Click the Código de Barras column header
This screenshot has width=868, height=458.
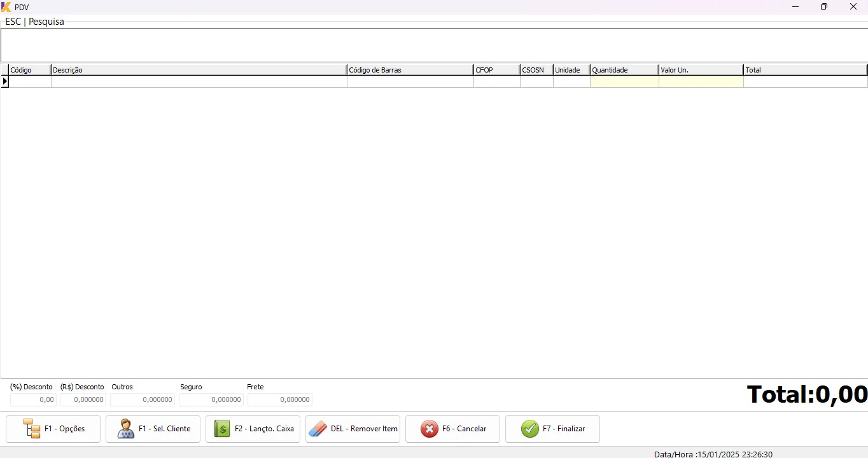pyautogui.click(x=410, y=70)
